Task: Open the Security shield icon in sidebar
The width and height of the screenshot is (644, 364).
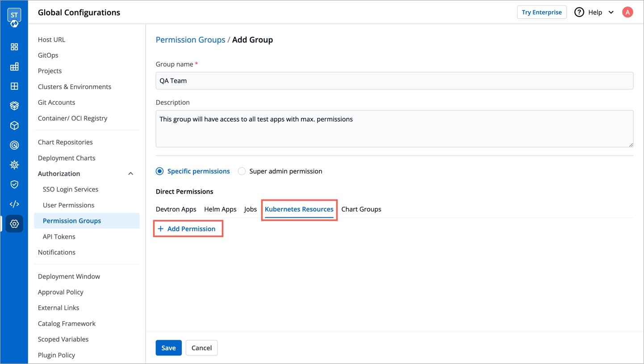Action: [x=14, y=184]
